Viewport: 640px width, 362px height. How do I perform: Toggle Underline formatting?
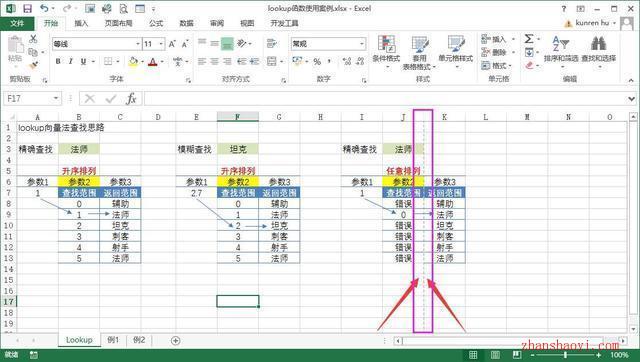pos(83,62)
